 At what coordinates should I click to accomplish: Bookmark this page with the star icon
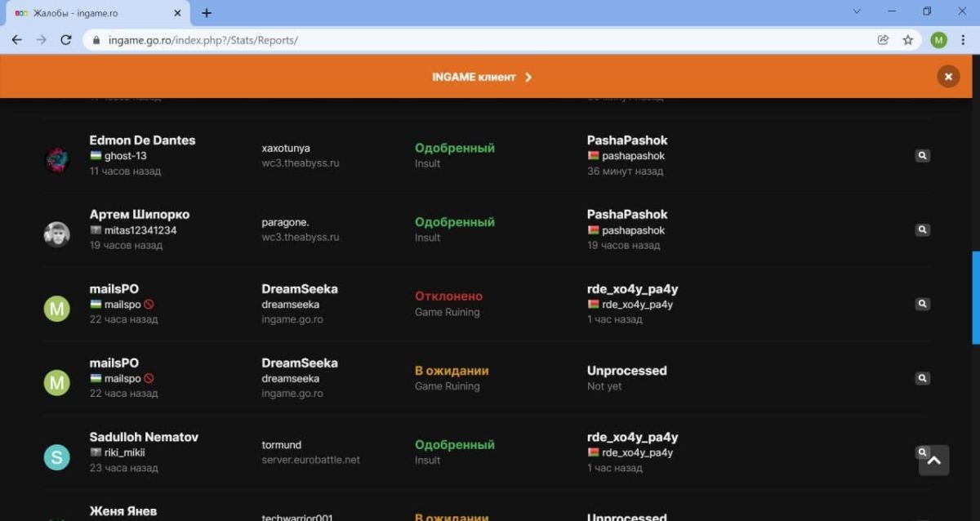click(907, 40)
